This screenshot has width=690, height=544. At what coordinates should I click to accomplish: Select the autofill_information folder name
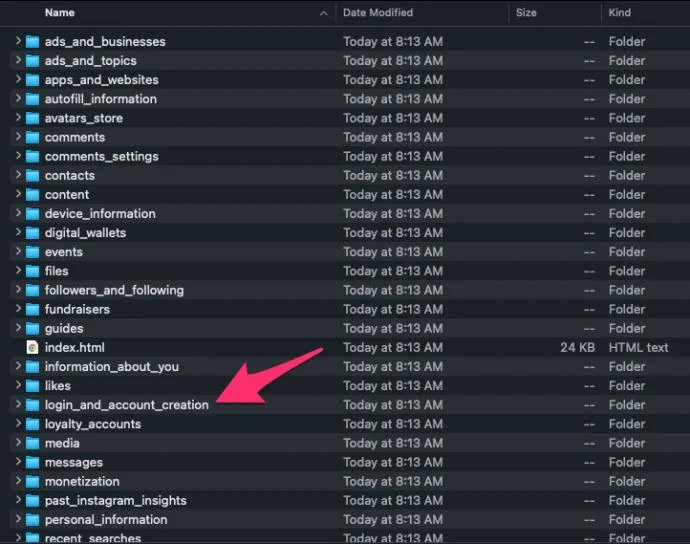click(101, 99)
